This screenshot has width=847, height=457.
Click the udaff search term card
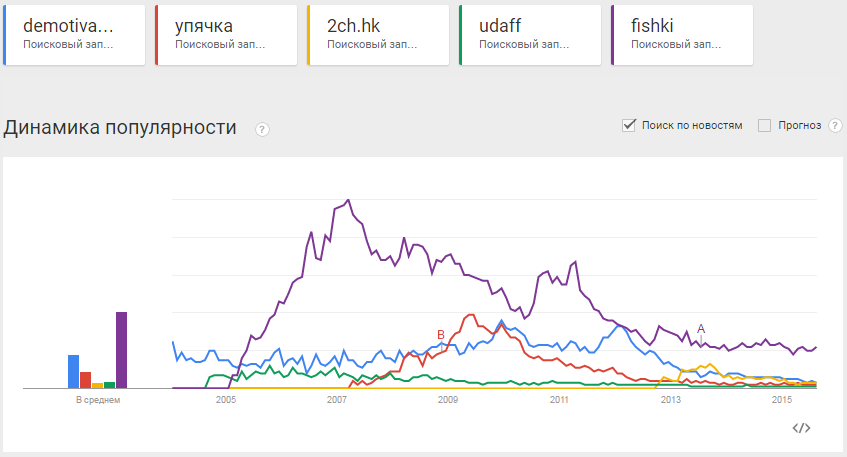(532, 35)
